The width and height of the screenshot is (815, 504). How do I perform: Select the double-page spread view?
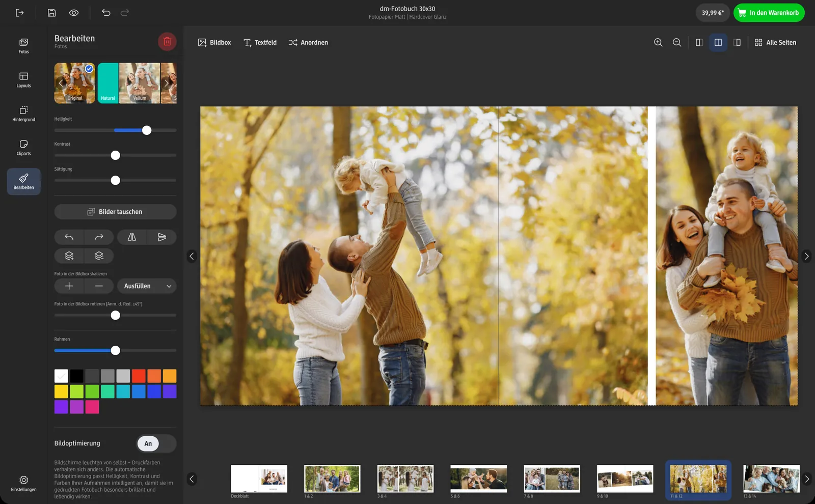718,43
